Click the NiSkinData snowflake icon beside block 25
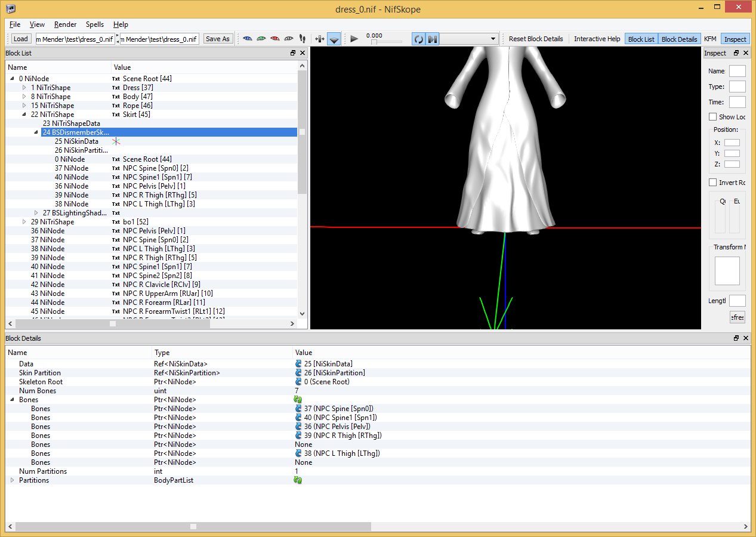Image resolution: width=756 pixels, height=537 pixels. tap(115, 141)
